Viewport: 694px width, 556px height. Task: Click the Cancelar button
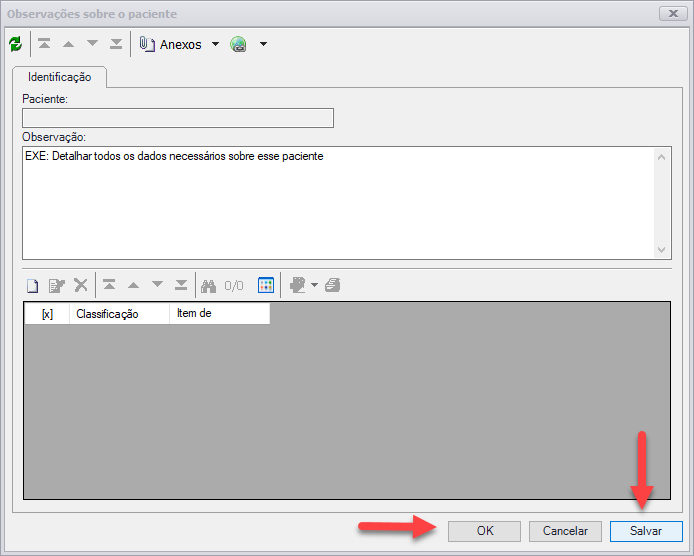[565, 531]
